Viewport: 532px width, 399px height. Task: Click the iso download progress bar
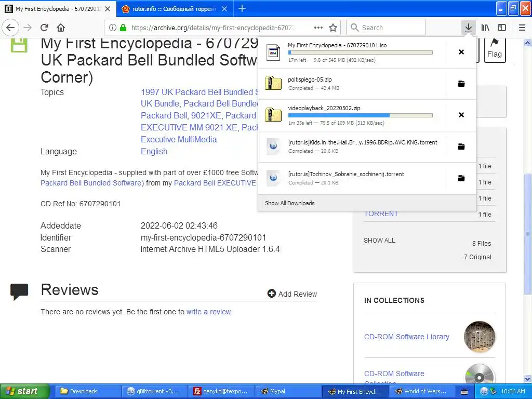point(361,52)
